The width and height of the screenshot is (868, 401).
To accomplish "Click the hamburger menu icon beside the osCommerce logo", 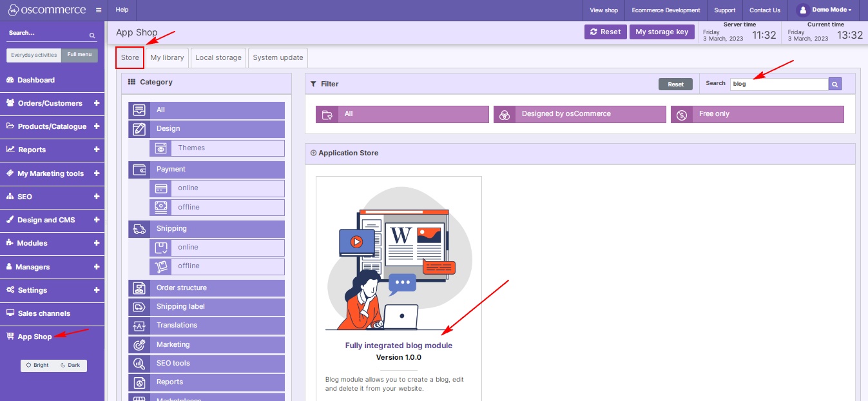I will click(x=98, y=10).
